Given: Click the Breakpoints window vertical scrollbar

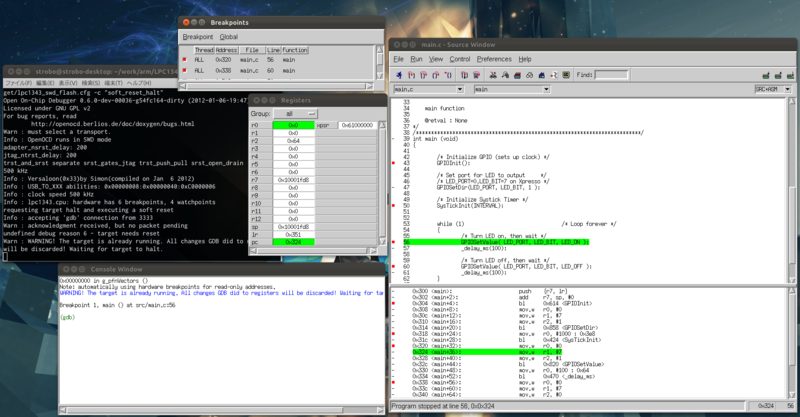Looking at the screenshot, I should (380, 63).
